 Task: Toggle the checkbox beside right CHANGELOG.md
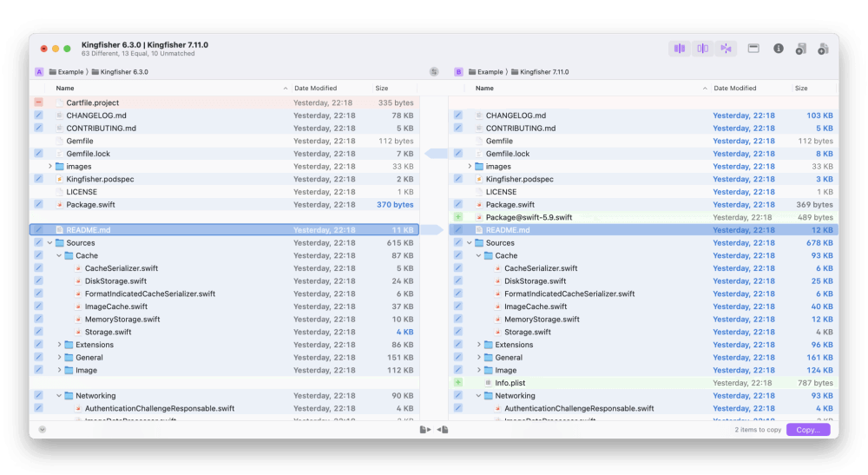click(x=457, y=115)
